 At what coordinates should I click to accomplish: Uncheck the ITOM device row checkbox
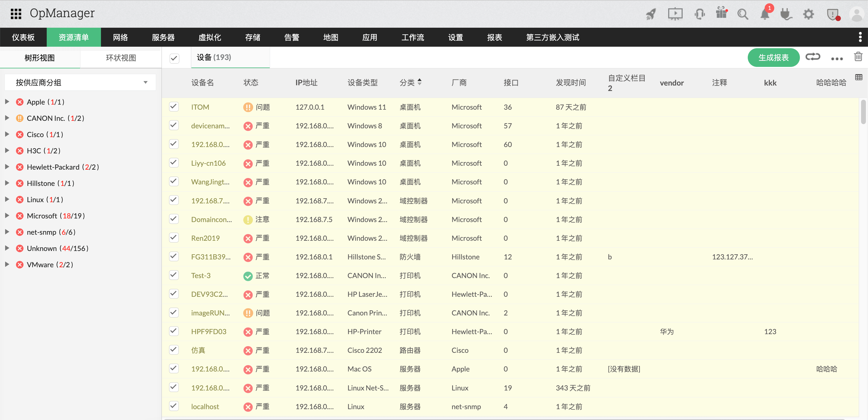point(174,106)
